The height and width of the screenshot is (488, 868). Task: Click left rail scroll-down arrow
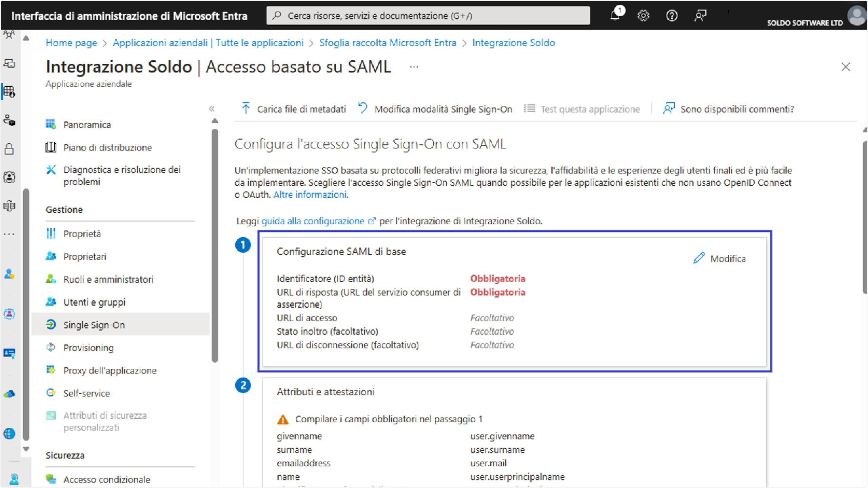coord(26,449)
